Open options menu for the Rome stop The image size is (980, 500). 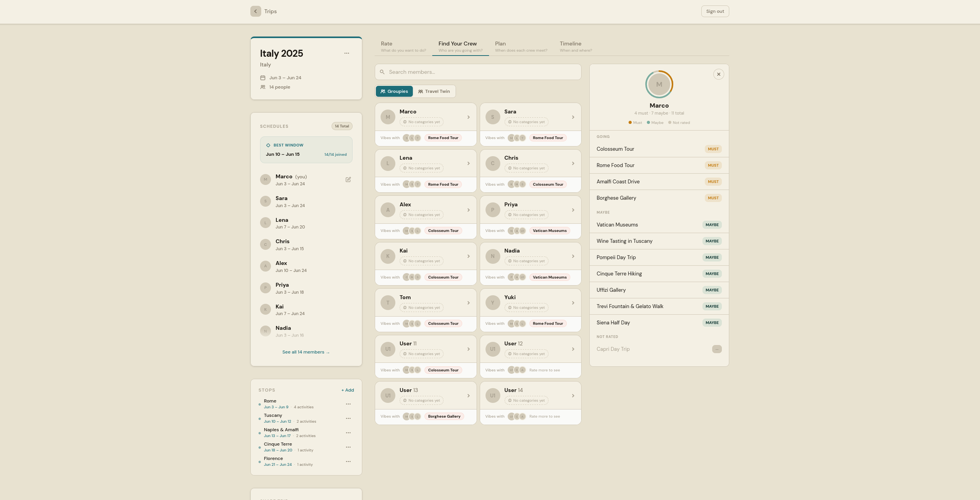348,404
